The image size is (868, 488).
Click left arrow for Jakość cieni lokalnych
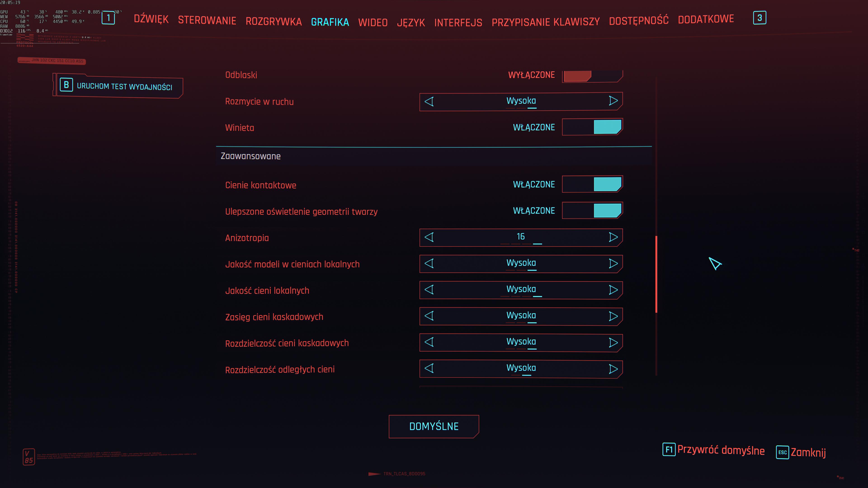tap(429, 290)
